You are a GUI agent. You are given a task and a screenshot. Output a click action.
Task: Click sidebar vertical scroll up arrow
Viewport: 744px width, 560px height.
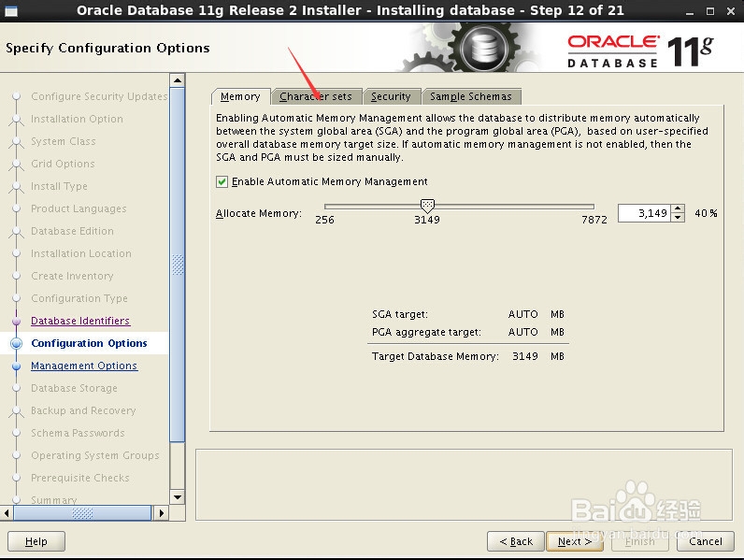[x=178, y=80]
